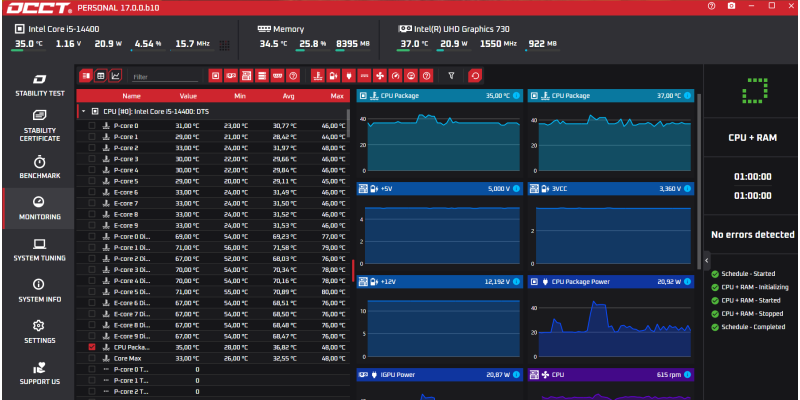Switch to graph-only view icon

click(x=116, y=76)
